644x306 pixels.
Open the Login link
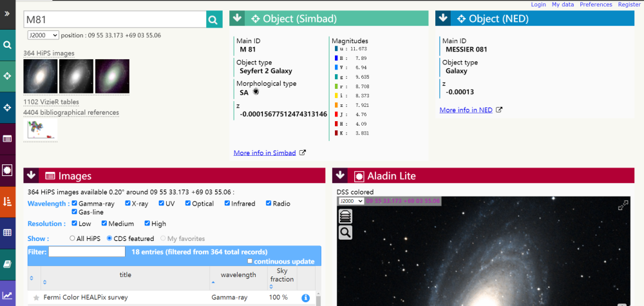pyautogui.click(x=538, y=5)
